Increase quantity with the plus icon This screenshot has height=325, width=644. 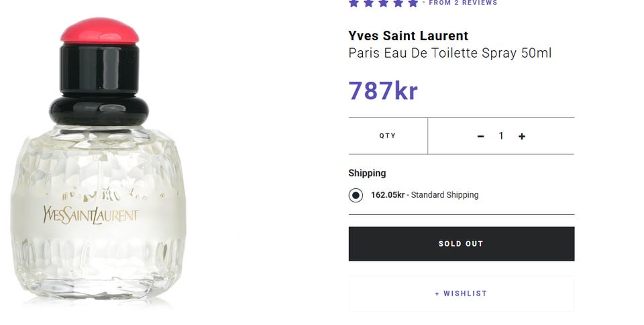(522, 136)
